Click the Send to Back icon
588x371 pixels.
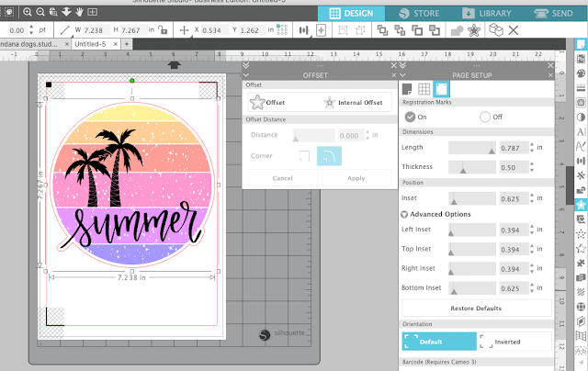click(400, 30)
